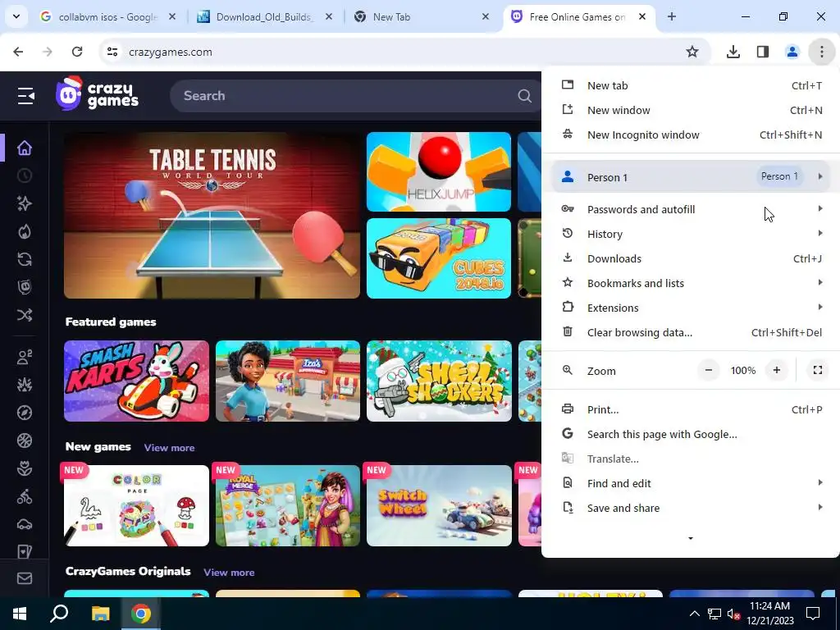Click the CrazyGames logo
The width and height of the screenshot is (840, 630).
(x=97, y=94)
